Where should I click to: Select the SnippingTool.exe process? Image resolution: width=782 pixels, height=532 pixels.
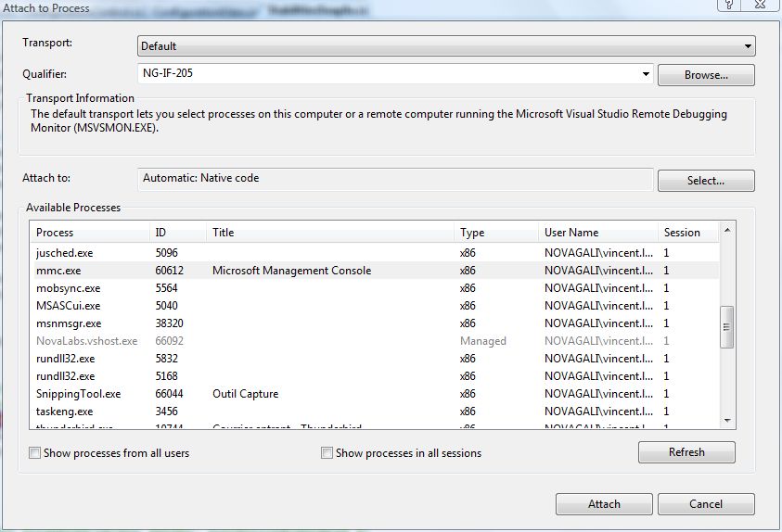pos(78,394)
